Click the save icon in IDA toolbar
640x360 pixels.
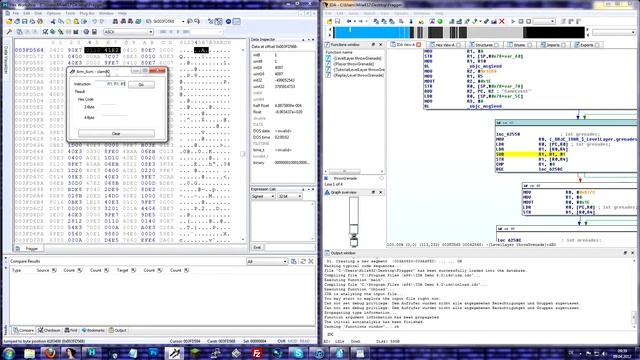click(x=338, y=21)
